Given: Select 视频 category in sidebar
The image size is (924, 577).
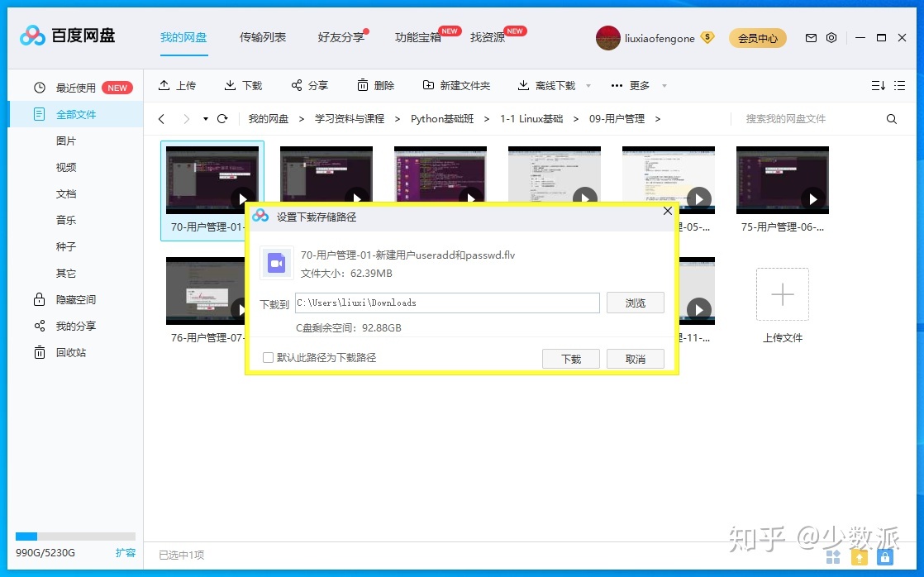Looking at the screenshot, I should 66,167.
